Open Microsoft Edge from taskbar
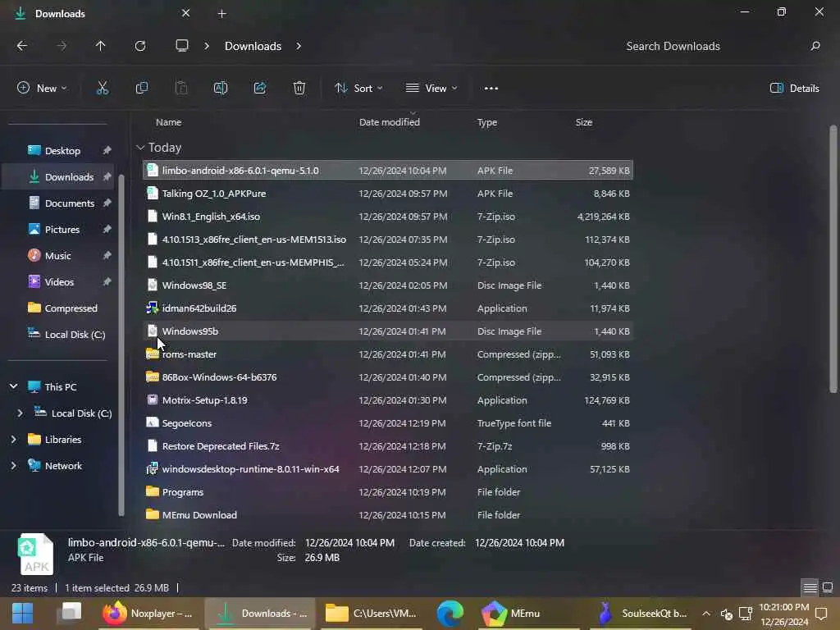The width and height of the screenshot is (840, 630). pyautogui.click(x=450, y=614)
